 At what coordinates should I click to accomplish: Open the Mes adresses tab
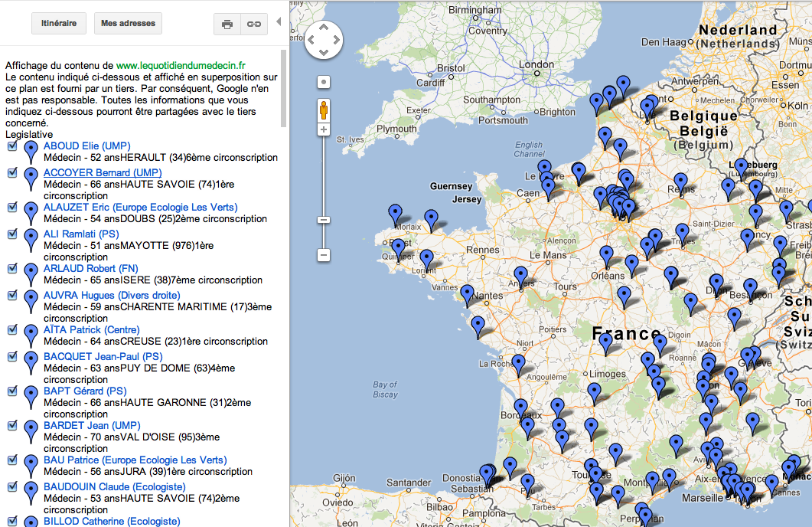pyautogui.click(x=128, y=24)
